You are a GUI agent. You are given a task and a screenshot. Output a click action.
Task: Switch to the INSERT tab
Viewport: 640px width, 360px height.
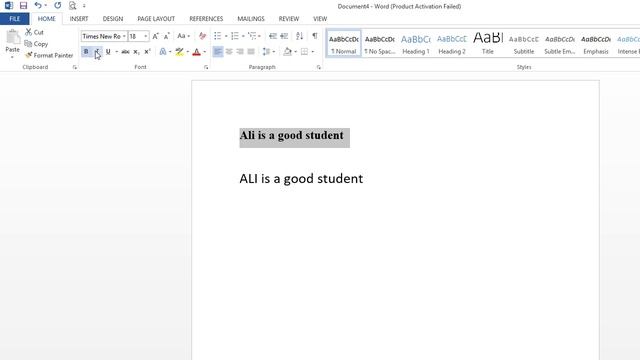(79, 19)
